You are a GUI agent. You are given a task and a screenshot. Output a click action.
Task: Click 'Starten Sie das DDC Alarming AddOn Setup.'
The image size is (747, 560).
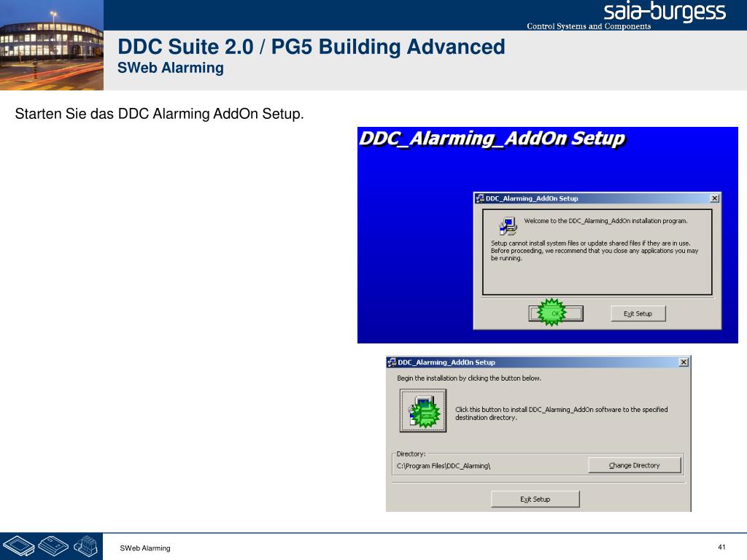point(159,114)
